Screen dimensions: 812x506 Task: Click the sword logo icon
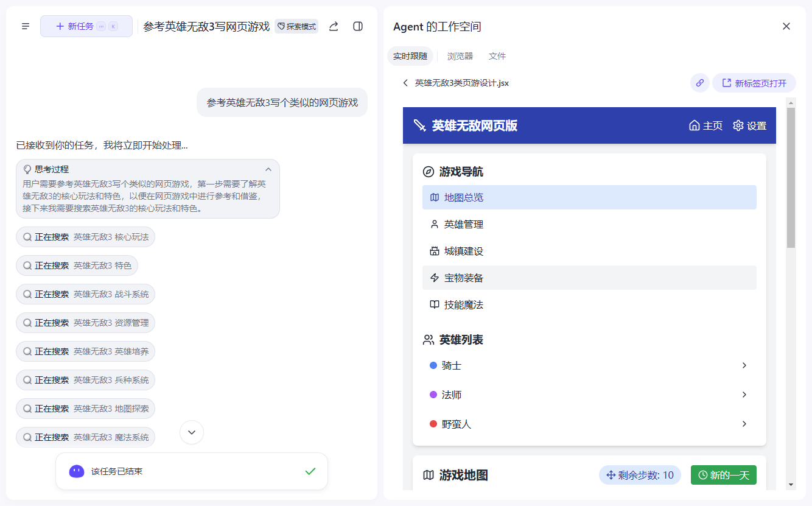pos(420,125)
